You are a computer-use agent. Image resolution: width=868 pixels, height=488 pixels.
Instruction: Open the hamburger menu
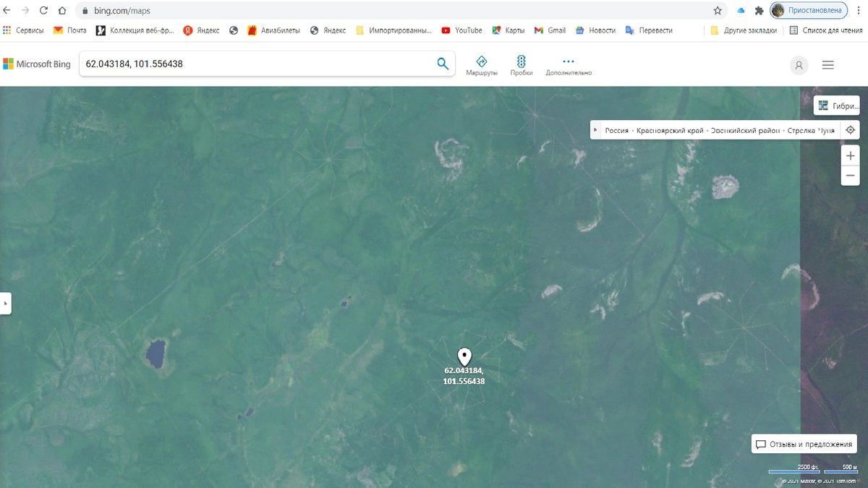tap(828, 65)
